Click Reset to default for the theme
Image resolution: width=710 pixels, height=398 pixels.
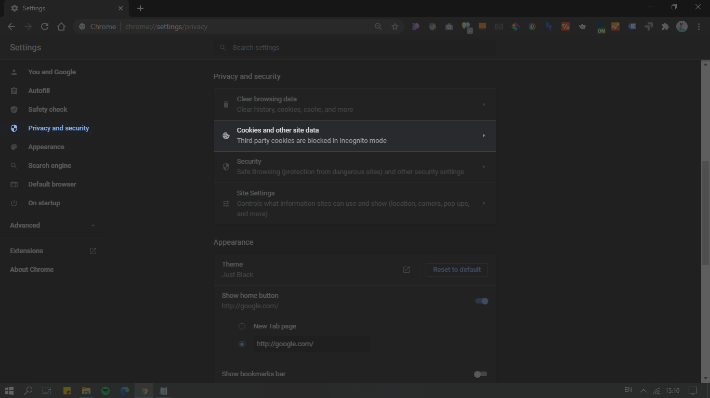click(x=456, y=269)
